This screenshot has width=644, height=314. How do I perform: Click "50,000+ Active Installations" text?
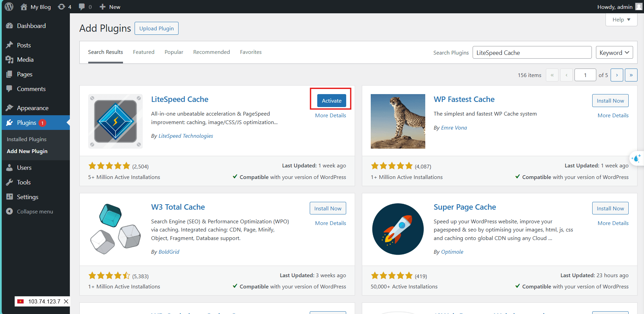pyautogui.click(x=404, y=287)
